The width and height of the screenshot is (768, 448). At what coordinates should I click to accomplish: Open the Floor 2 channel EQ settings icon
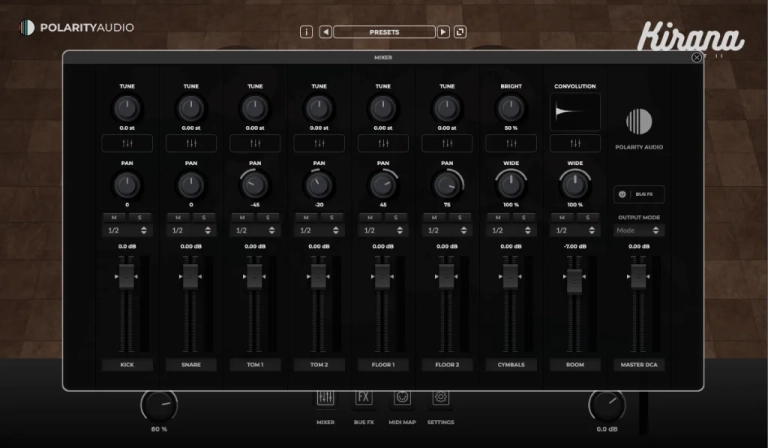pyautogui.click(x=447, y=143)
